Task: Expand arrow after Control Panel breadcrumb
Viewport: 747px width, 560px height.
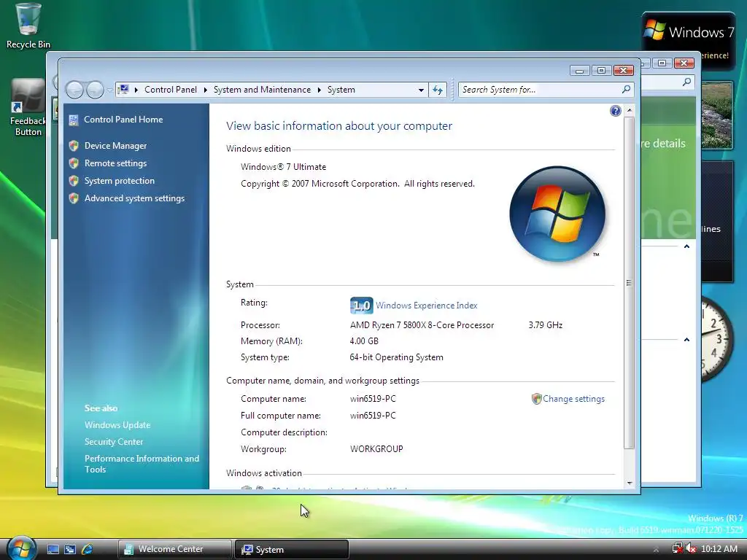Action: [205, 90]
